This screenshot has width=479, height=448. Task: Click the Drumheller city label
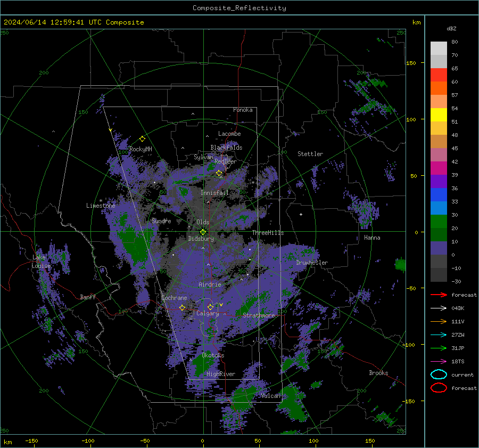(312, 263)
